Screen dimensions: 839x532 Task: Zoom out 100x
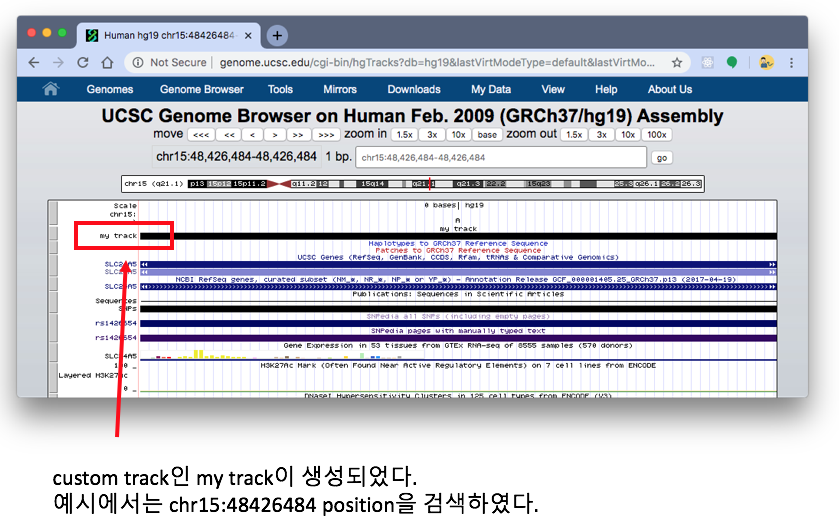point(657,135)
